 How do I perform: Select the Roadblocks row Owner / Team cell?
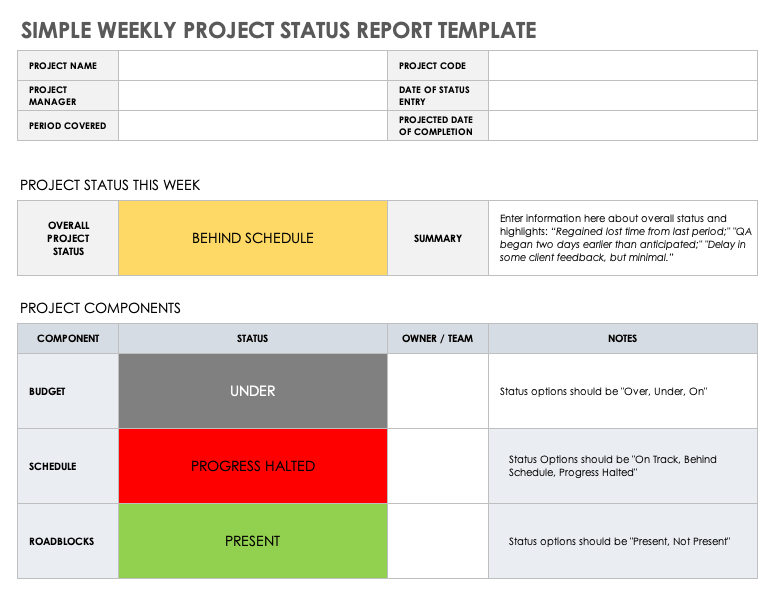437,541
